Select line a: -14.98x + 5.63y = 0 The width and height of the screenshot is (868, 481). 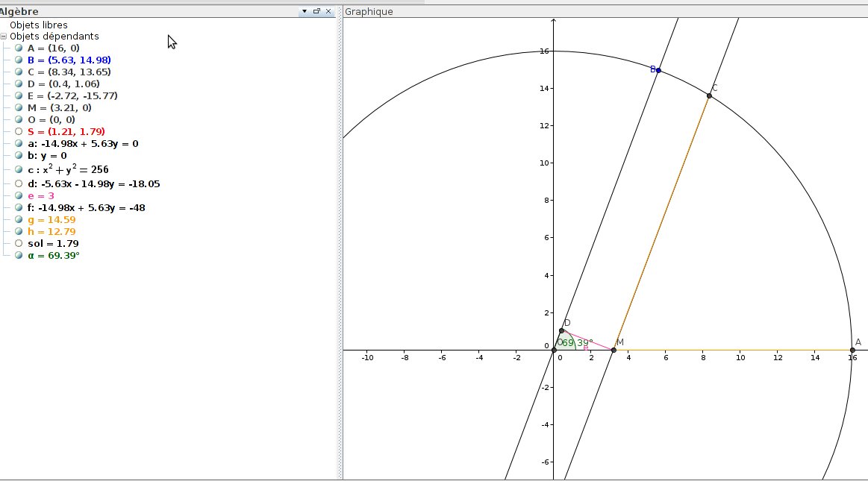point(83,144)
